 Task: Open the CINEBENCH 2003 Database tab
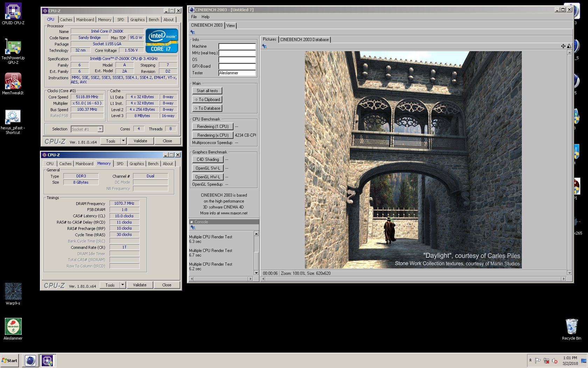click(x=304, y=40)
